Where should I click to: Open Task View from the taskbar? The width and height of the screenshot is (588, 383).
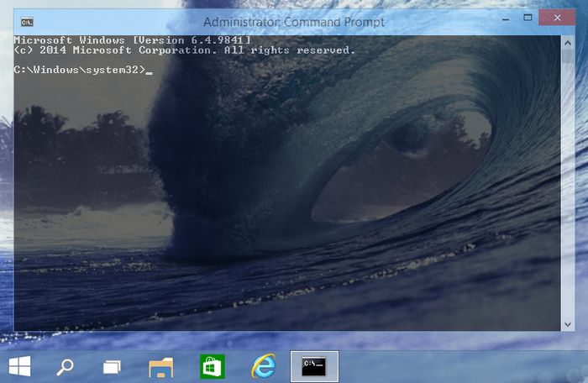(113, 366)
